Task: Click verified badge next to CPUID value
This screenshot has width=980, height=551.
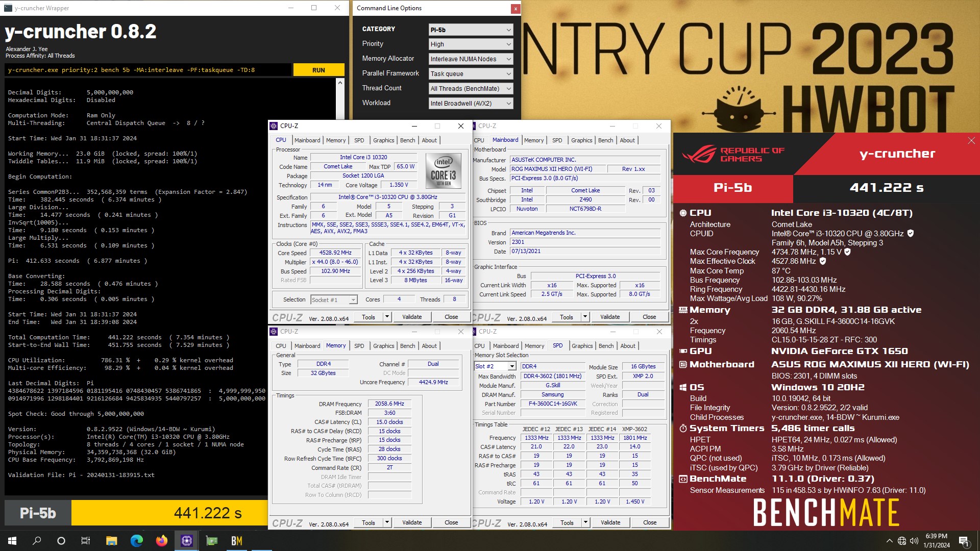Action: 910,233
